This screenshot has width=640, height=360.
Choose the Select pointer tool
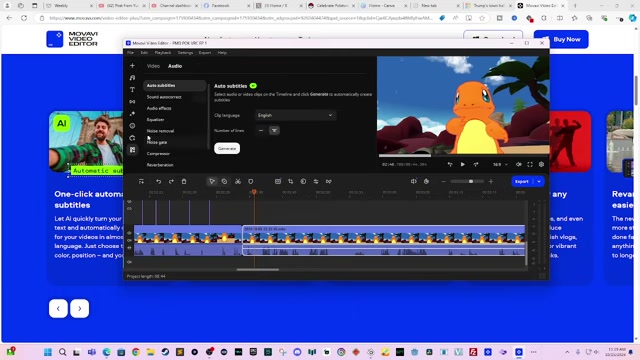point(212,182)
